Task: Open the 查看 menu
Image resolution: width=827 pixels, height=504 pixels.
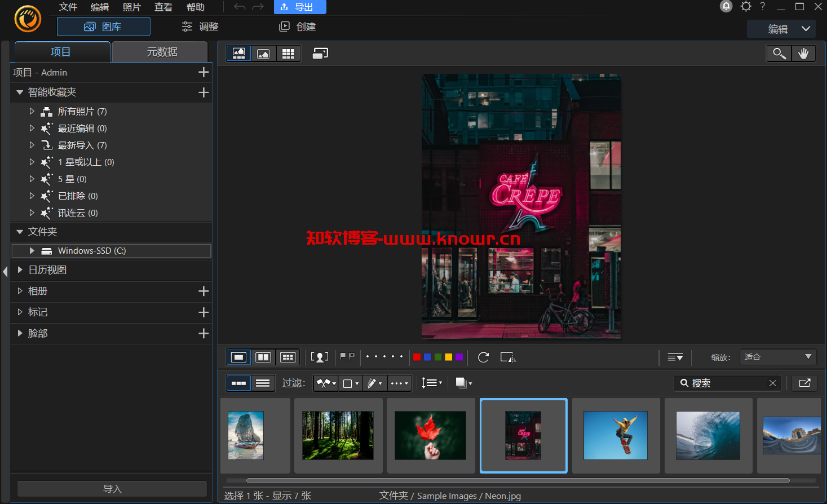Action: pyautogui.click(x=163, y=7)
